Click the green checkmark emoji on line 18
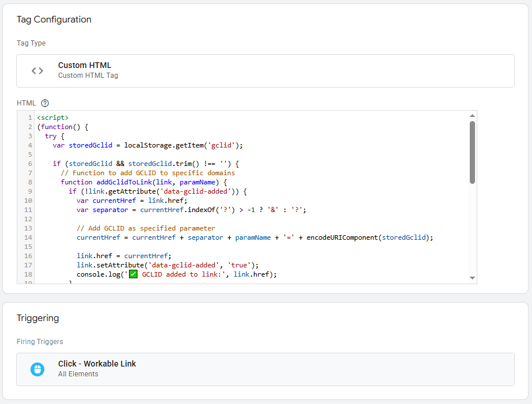The width and height of the screenshot is (532, 404). tap(133, 273)
